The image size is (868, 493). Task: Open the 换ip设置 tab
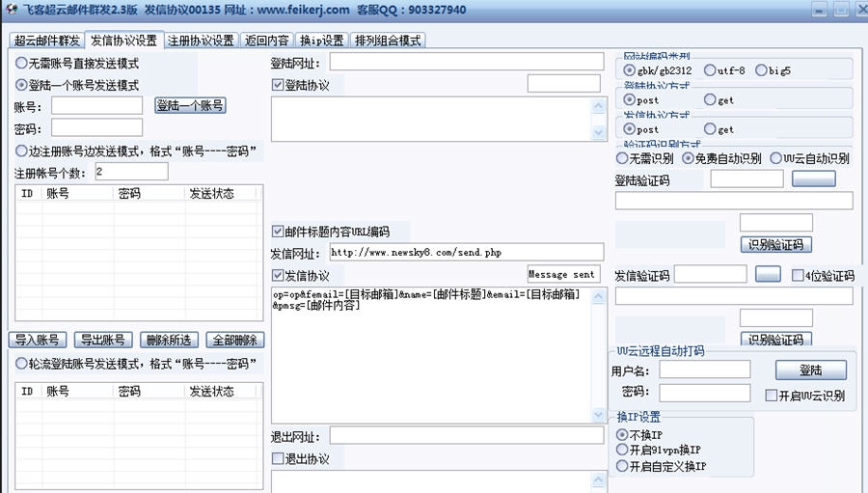coord(321,41)
